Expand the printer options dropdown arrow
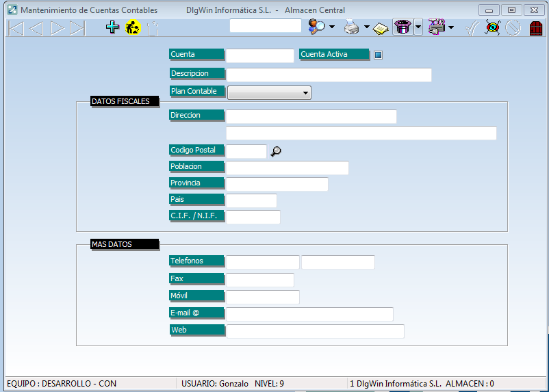This screenshot has height=392, width=549. [366, 27]
